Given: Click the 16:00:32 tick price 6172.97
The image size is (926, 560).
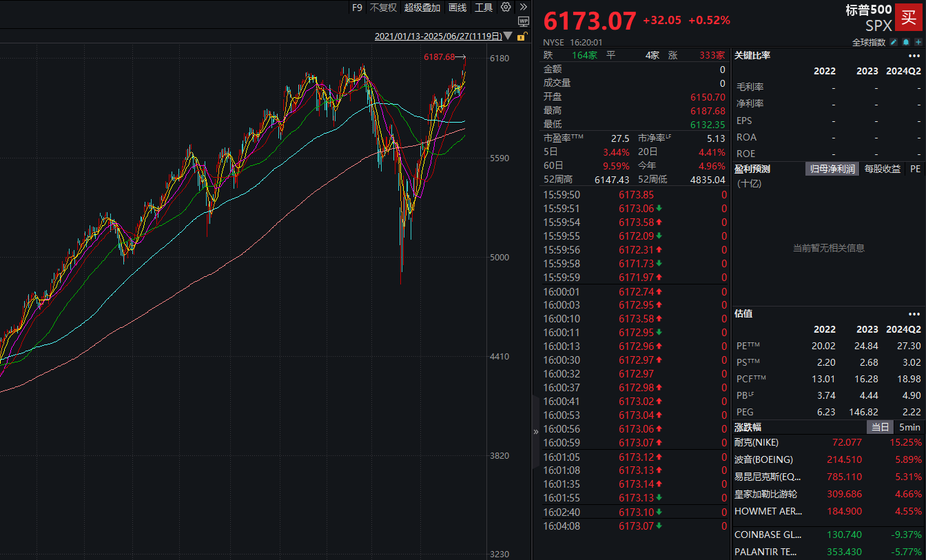Looking at the screenshot, I should click(636, 374).
